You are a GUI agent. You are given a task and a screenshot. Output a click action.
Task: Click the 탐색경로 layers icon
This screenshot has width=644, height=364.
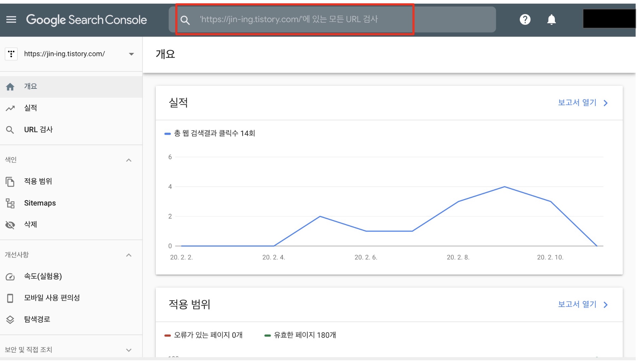tap(10, 320)
